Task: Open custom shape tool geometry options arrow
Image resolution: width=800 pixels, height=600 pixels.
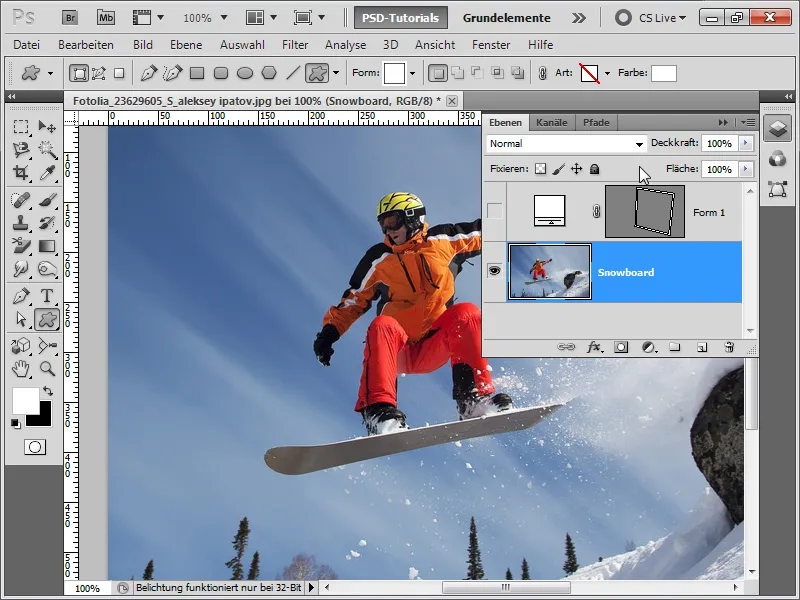Action: click(336, 73)
